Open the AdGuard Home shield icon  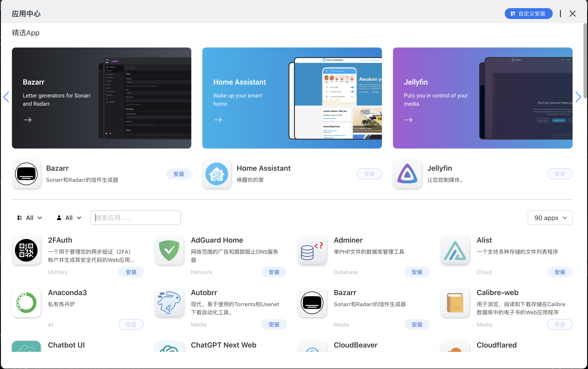coord(169,250)
